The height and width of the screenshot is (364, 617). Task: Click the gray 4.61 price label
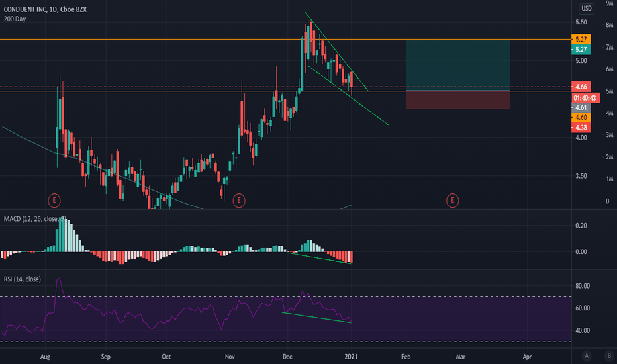coord(581,107)
